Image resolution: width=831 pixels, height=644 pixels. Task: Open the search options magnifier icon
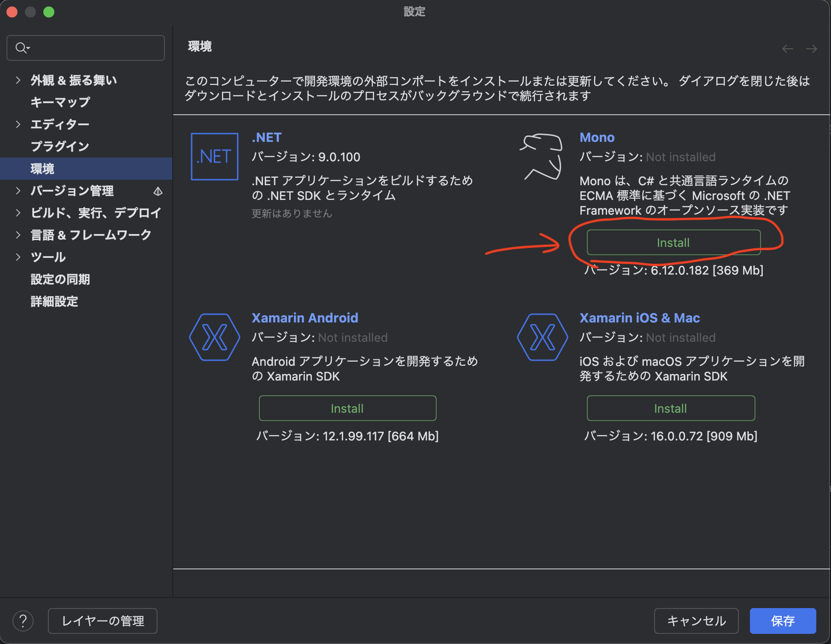pyautogui.click(x=22, y=47)
